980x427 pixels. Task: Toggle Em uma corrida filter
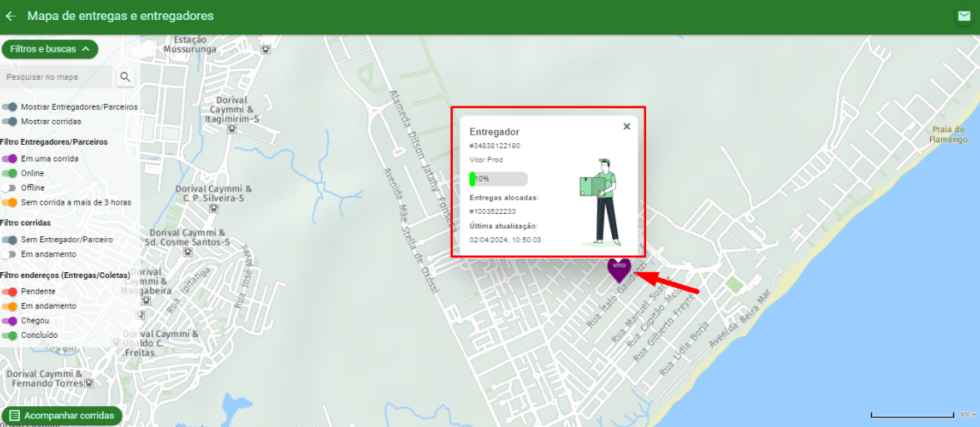click(9, 159)
